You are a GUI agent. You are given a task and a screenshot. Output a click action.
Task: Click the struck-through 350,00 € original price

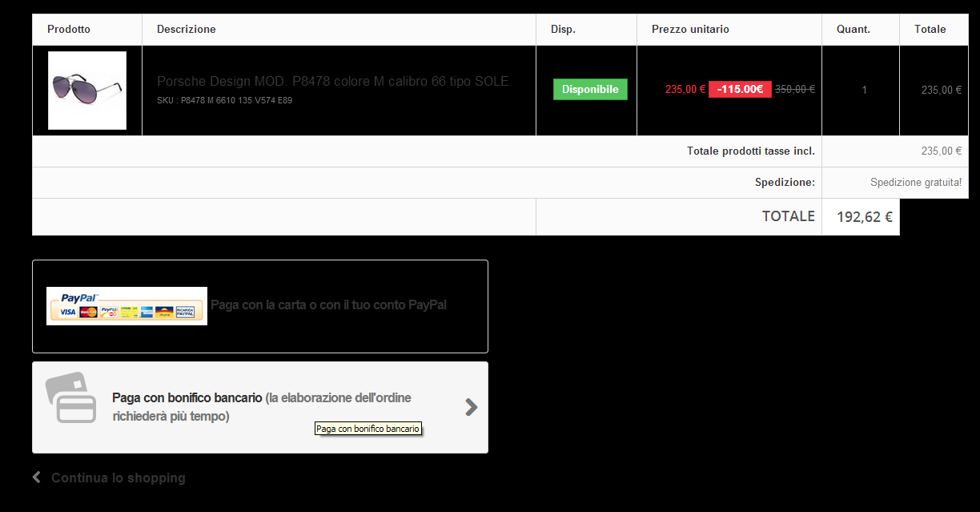[795, 90]
